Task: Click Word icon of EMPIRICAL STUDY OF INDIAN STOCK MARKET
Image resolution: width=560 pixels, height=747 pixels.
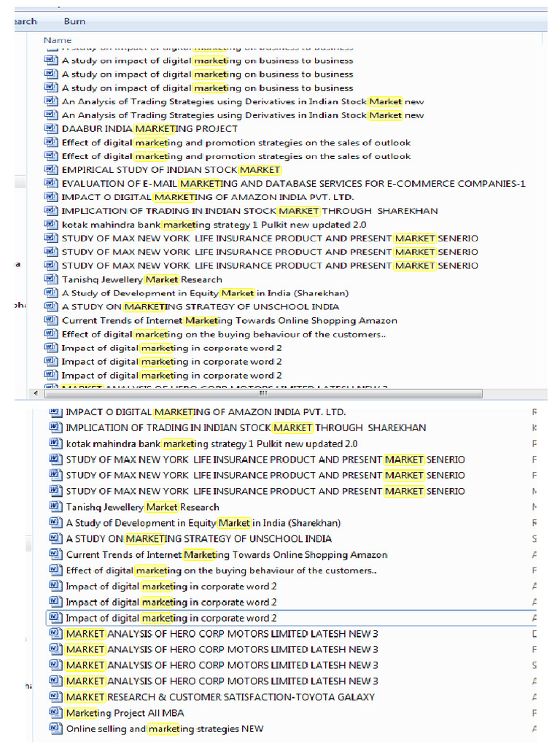Action: (51, 169)
